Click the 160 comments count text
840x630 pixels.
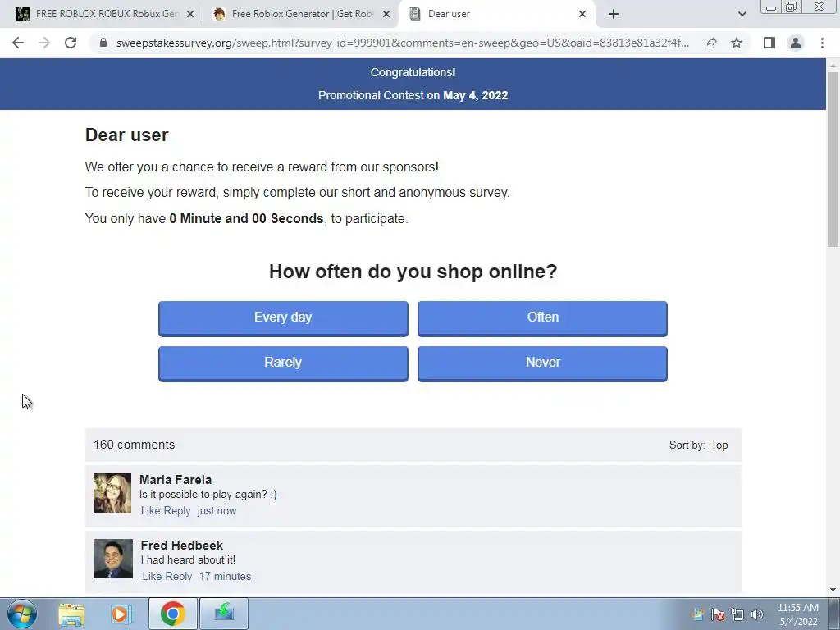(134, 445)
